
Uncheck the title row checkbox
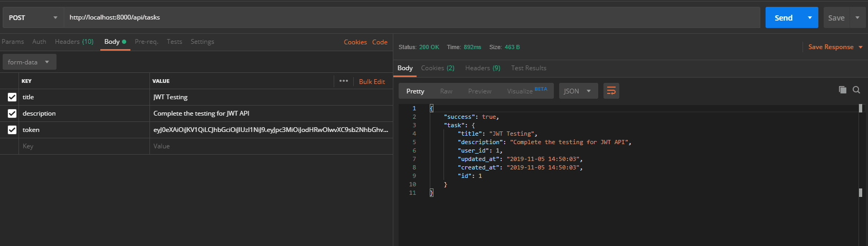(12, 97)
